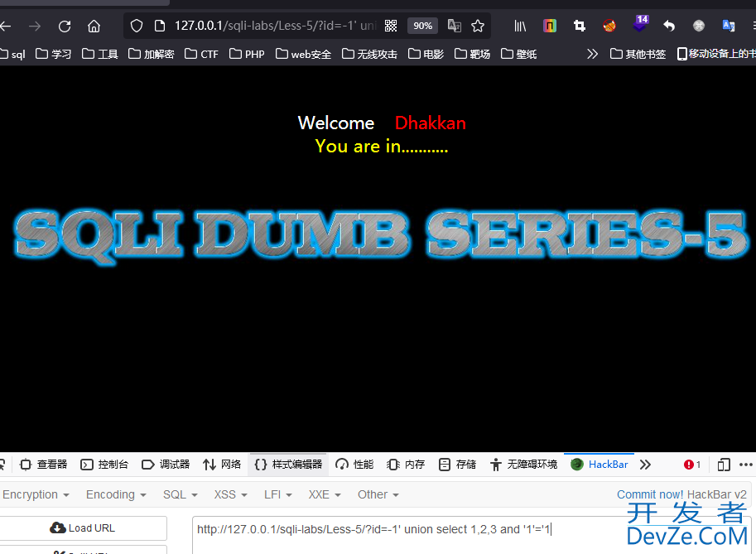756x554 pixels.
Task: Click the Load URL button
Action: pyautogui.click(x=83, y=528)
